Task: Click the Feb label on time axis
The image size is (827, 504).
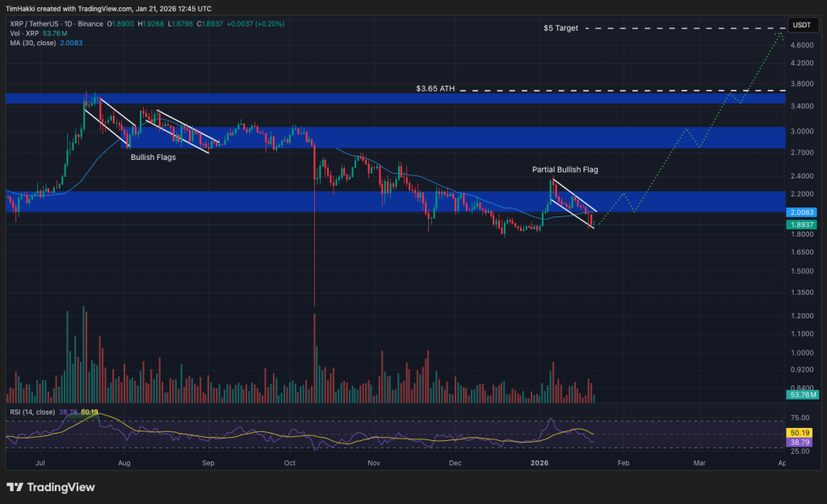Action: [622, 463]
